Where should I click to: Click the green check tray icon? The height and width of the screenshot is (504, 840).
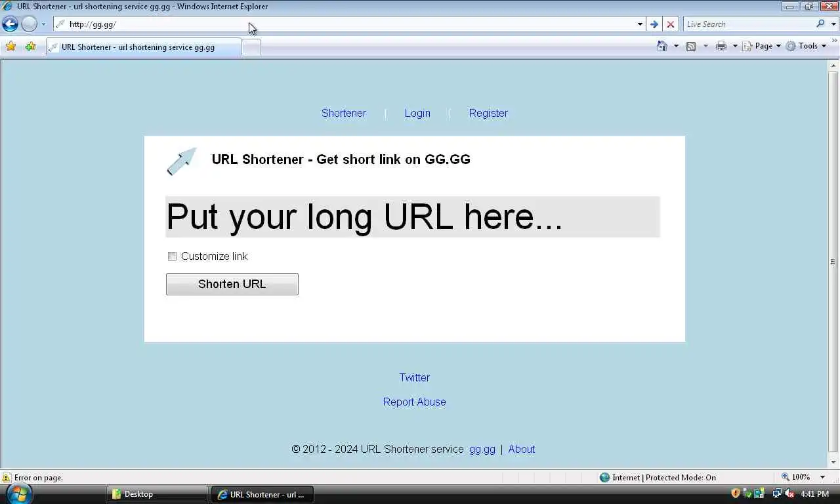(747, 493)
